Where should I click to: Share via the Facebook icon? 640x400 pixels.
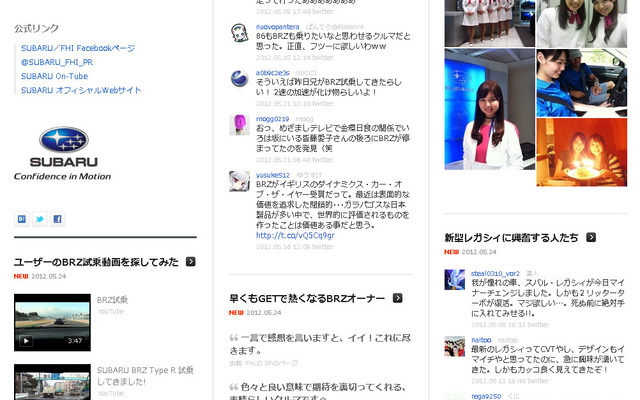tap(58, 219)
